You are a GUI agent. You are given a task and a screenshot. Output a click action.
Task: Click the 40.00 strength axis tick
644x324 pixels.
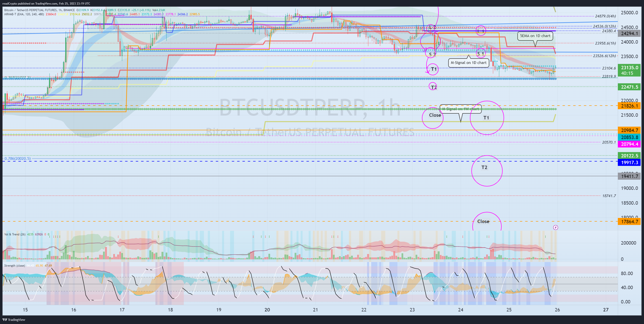[627, 288]
